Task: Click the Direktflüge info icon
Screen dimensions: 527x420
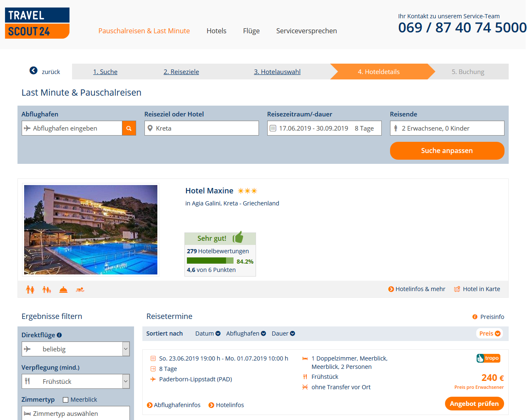Action: click(x=59, y=335)
